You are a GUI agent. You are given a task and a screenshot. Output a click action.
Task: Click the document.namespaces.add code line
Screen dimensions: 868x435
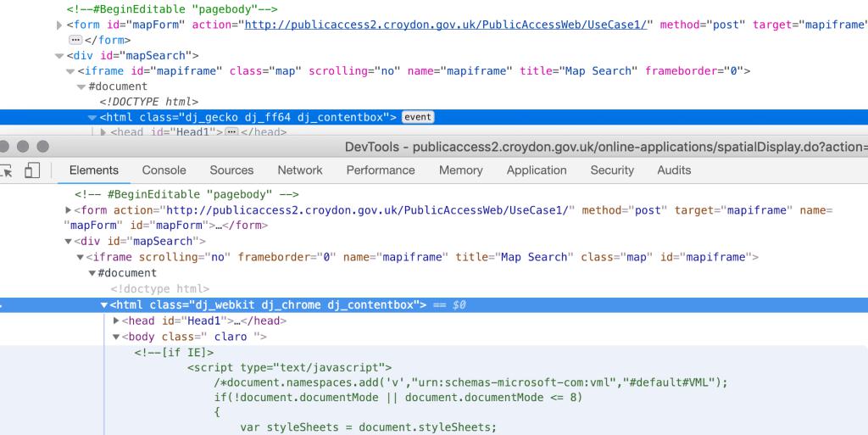click(471, 382)
